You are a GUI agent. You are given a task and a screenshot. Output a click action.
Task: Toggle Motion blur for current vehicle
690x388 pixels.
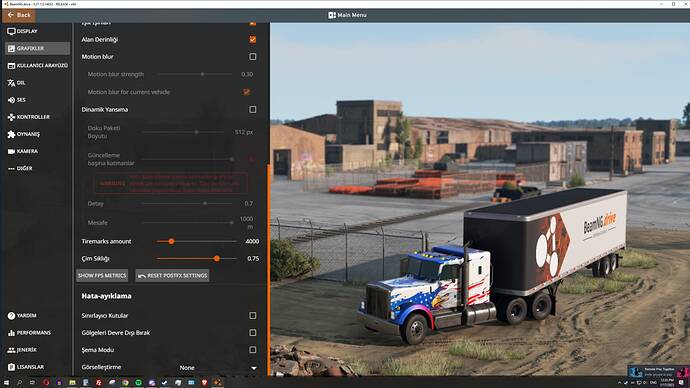pyautogui.click(x=246, y=92)
